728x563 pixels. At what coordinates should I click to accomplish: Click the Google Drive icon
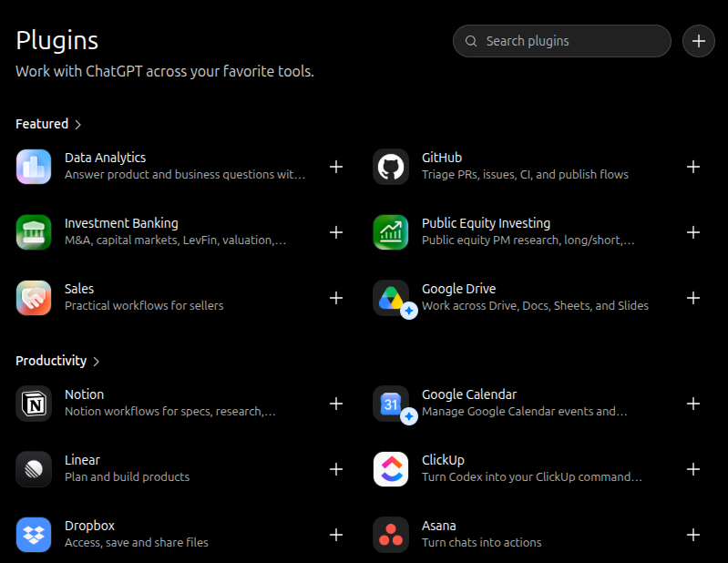coord(391,298)
